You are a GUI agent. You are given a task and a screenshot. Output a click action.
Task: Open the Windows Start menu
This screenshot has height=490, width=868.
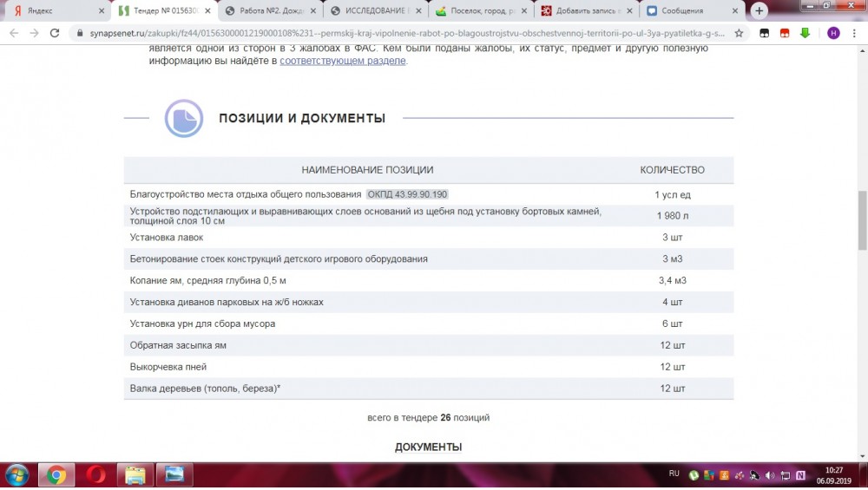click(17, 474)
